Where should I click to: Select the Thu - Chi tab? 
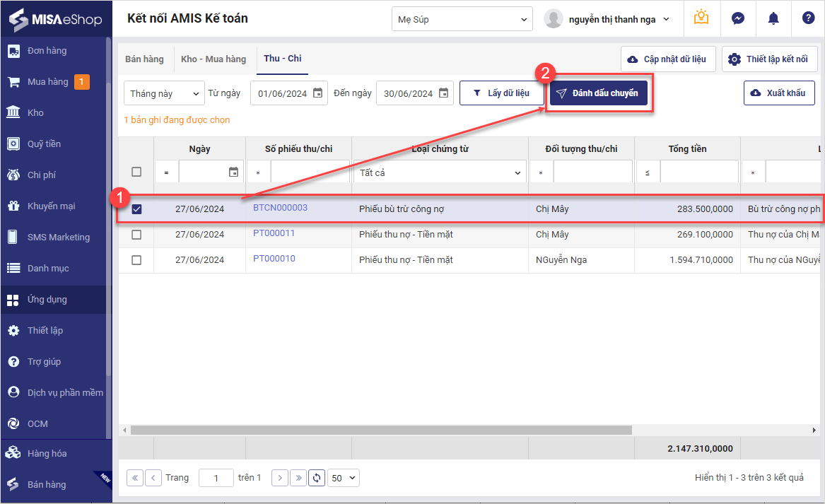click(283, 59)
